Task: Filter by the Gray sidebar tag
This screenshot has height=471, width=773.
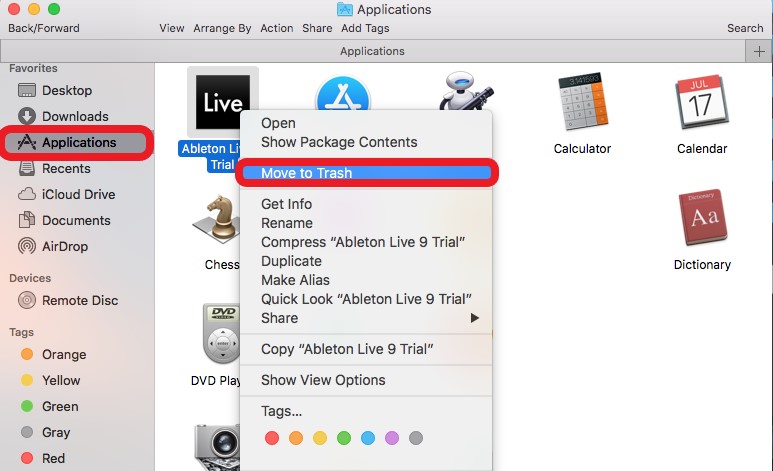Action: point(45,433)
